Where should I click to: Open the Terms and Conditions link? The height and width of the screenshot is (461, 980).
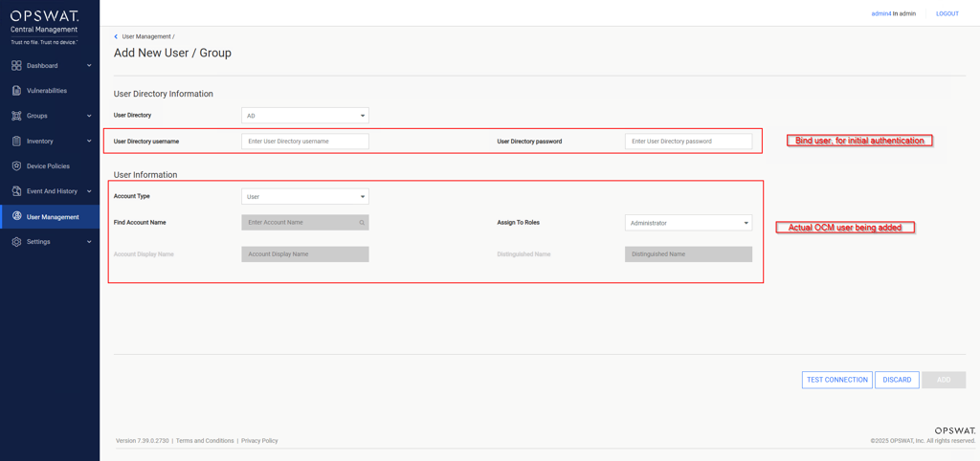pyautogui.click(x=205, y=441)
